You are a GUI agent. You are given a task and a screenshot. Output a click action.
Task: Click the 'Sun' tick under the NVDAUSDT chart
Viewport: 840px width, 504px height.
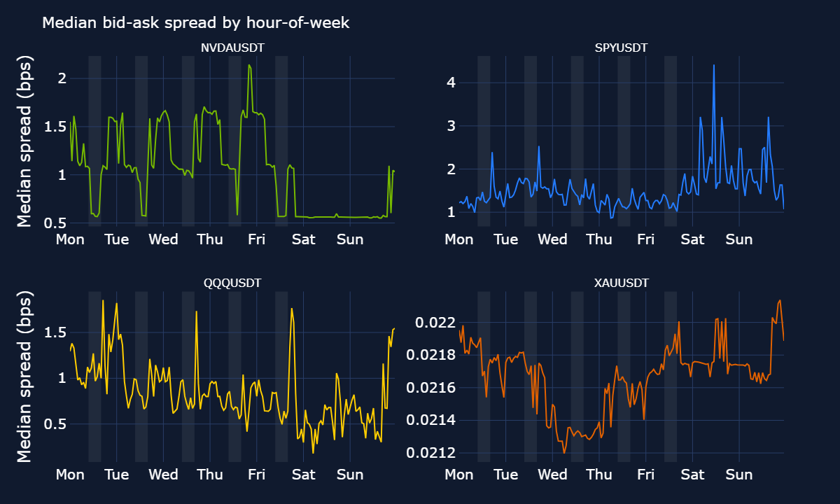click(350, 239)
